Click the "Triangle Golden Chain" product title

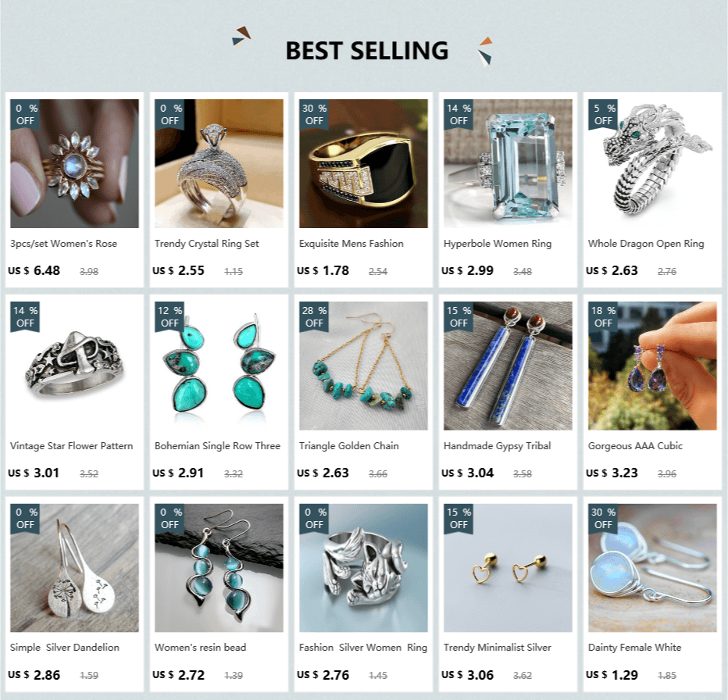[x=348, y=446]
